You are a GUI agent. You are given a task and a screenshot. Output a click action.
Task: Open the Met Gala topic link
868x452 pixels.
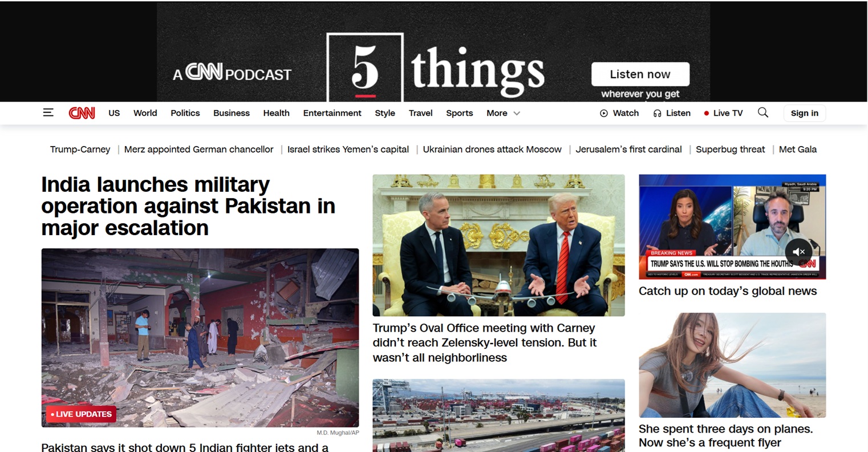tap(797, 150)
